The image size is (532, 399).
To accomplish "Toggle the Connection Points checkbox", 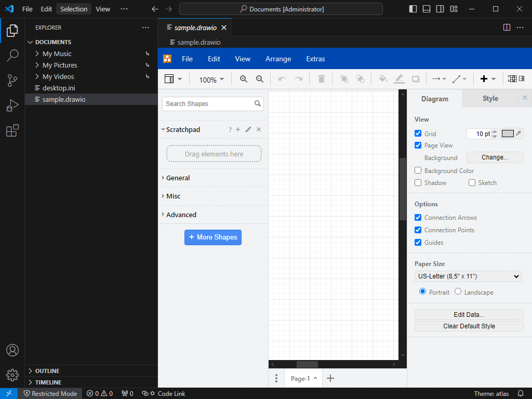I will (418, 230).
